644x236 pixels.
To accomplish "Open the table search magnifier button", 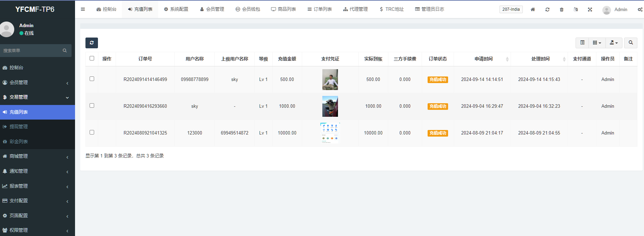I will [x=630, y=43].
